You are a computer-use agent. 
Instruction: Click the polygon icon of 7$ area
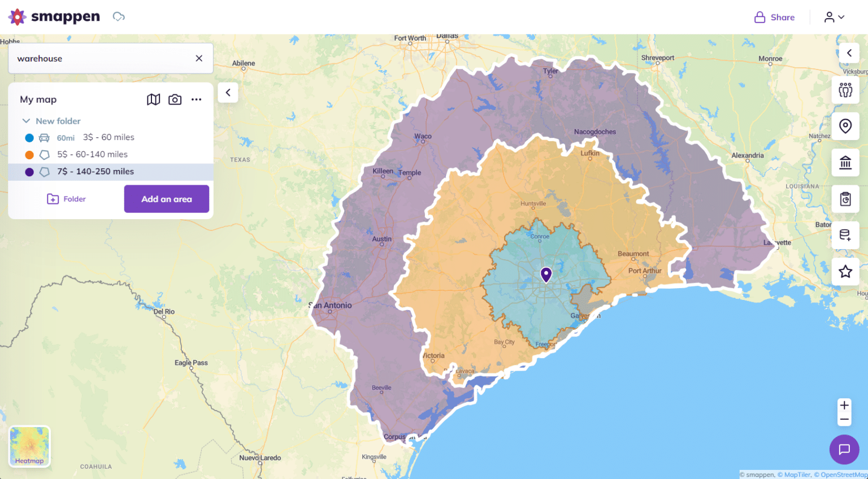coord(44,172)
